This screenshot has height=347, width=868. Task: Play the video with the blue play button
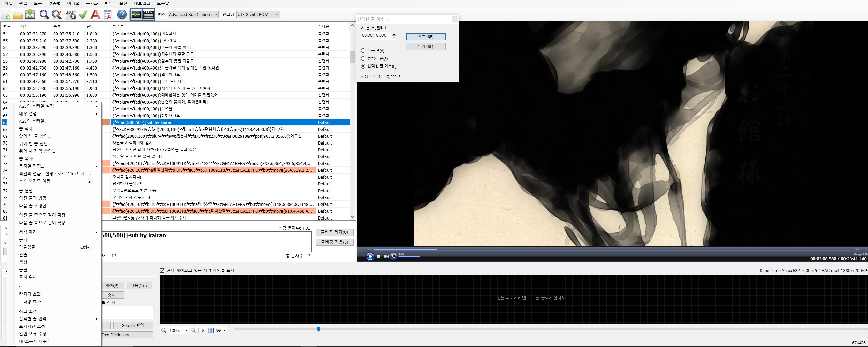[x=370, y=256]
